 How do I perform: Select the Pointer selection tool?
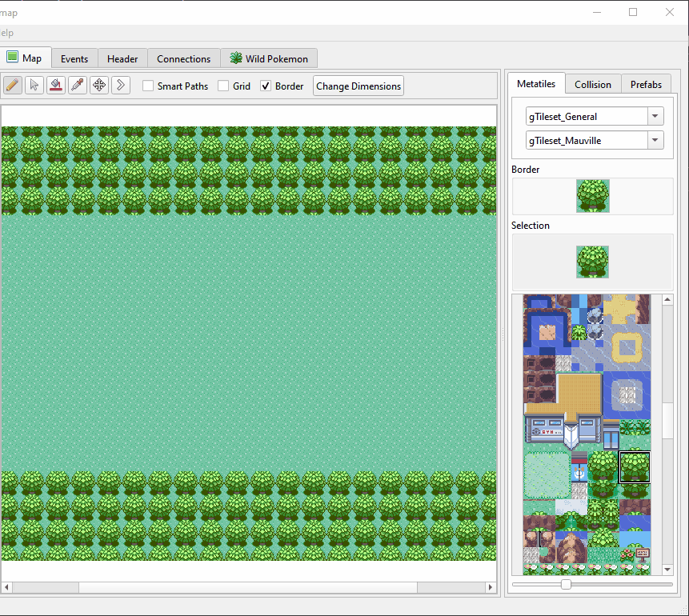[x=34, y=86]
